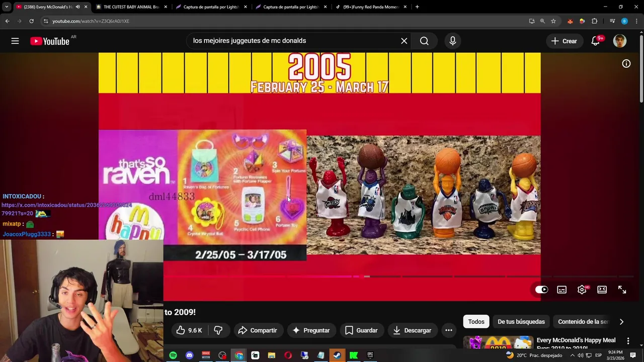Dislike the video

pos(218,330)
